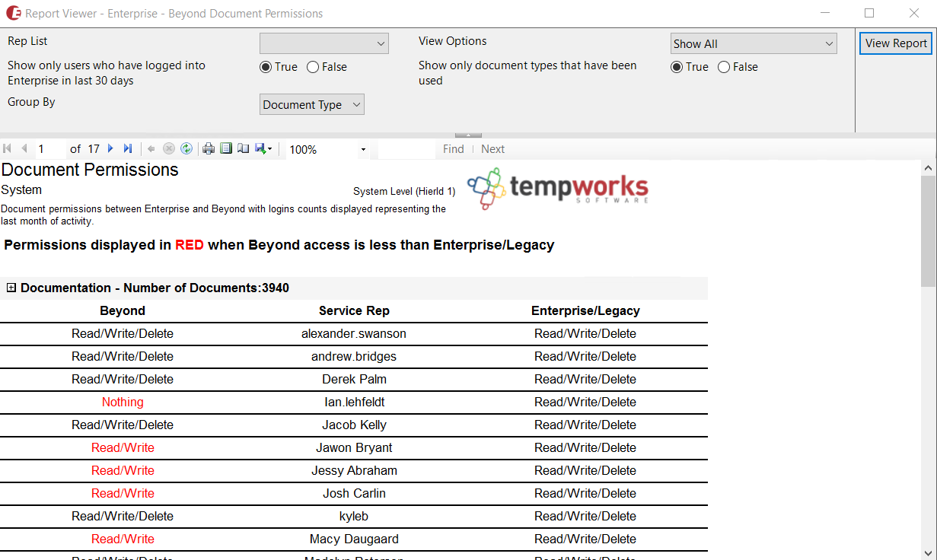Screen dimensions: 937x560
Task: Click alexander.swanson in Service Rep column
Action: (x=354, y=333)
